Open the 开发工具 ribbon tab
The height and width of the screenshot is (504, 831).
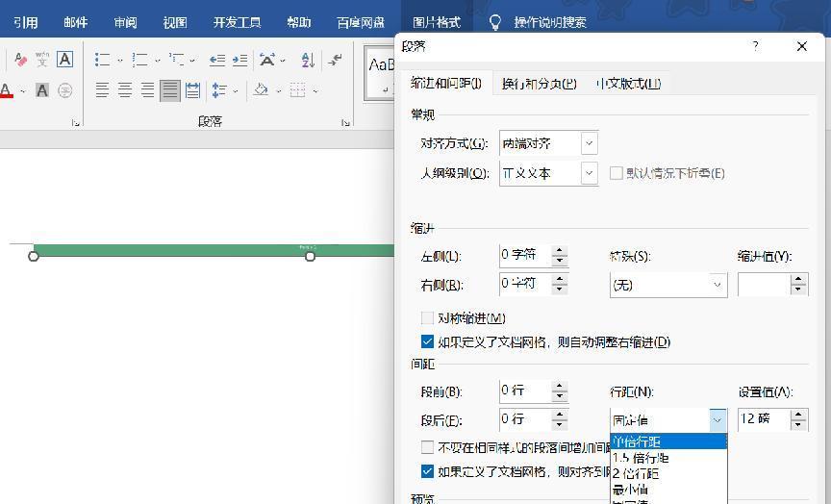coord(237,22)
